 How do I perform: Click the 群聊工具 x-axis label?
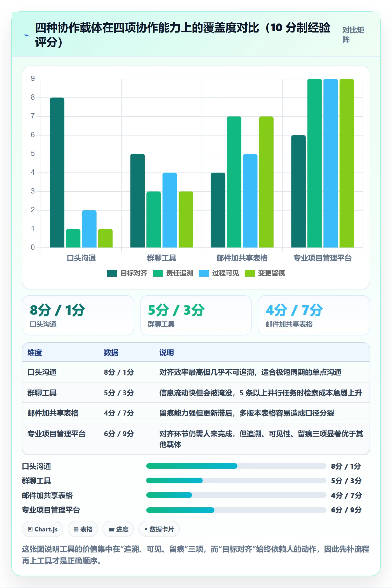coord(162,258)
